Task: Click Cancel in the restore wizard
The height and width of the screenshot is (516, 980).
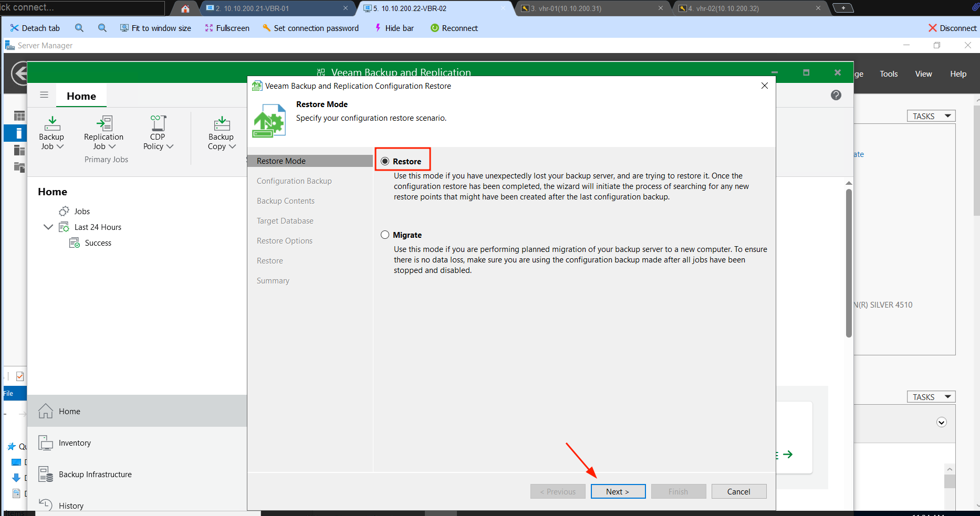Action: pyautogui.click(x=739, y=491)
